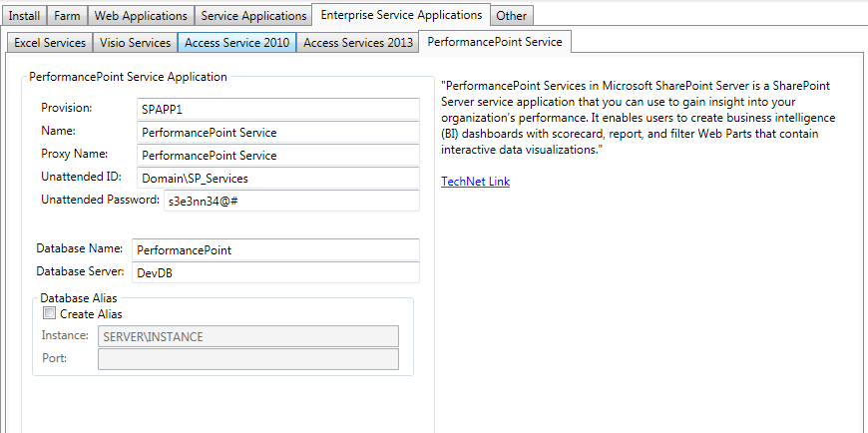Click the empty Port field

(x=248, y=359)
